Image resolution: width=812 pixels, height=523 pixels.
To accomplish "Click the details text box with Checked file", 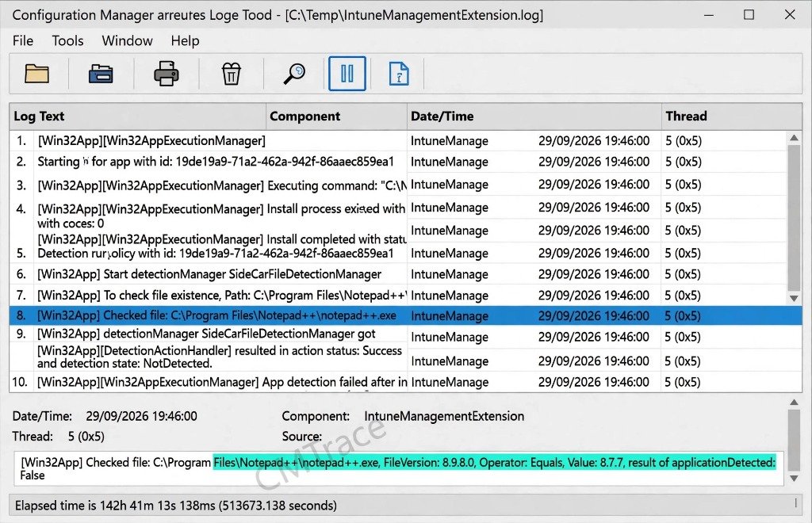I will coord(399,468).
